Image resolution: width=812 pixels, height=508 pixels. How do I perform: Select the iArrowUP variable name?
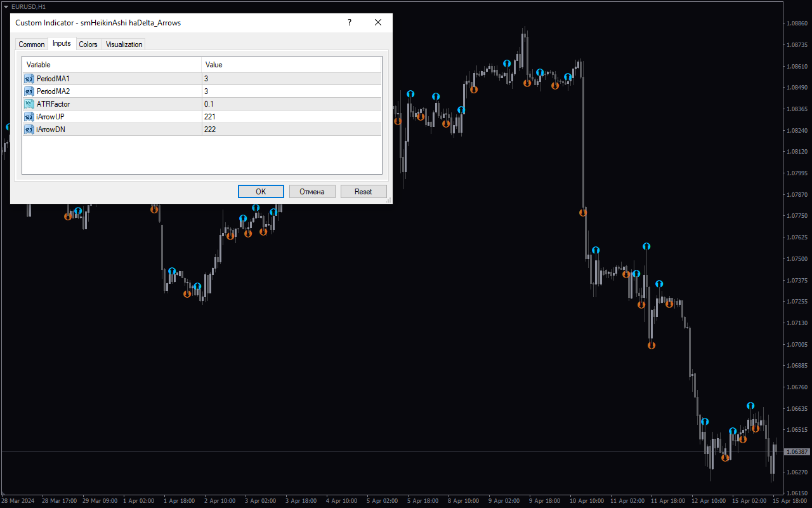pyautogui.click(x=51, y=117)
